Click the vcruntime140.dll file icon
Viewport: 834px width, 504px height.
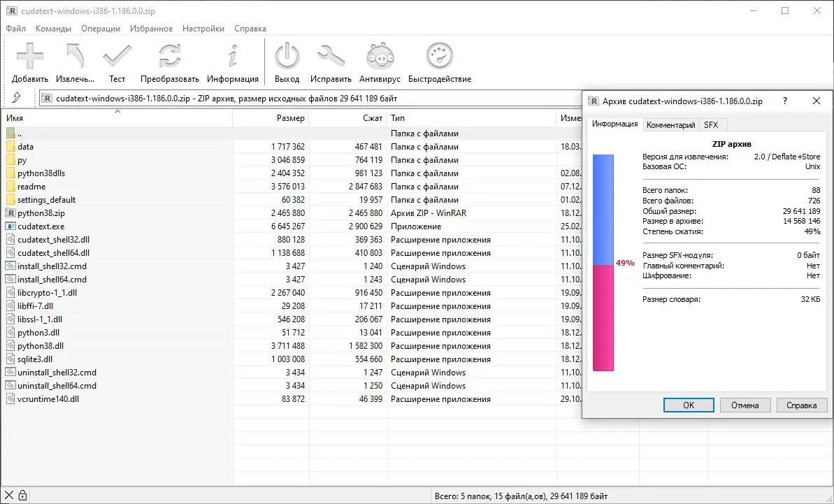click(10, 399)
